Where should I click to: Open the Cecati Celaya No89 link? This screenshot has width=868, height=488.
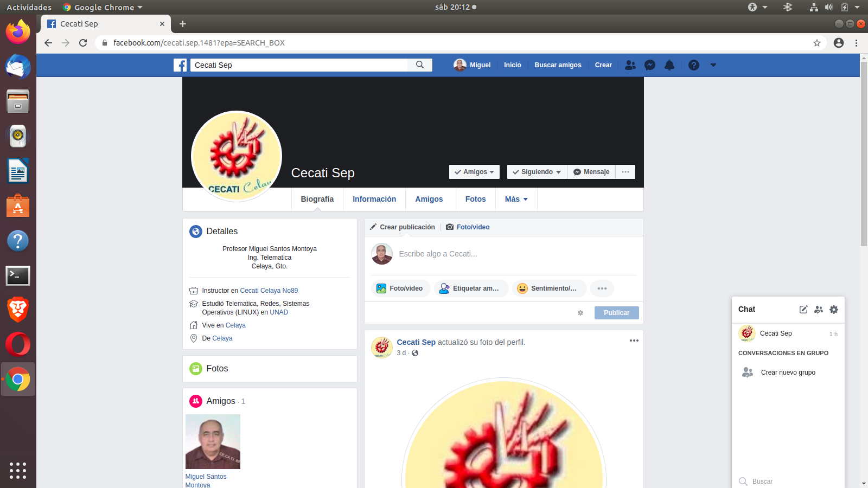(x=269, y=291)
